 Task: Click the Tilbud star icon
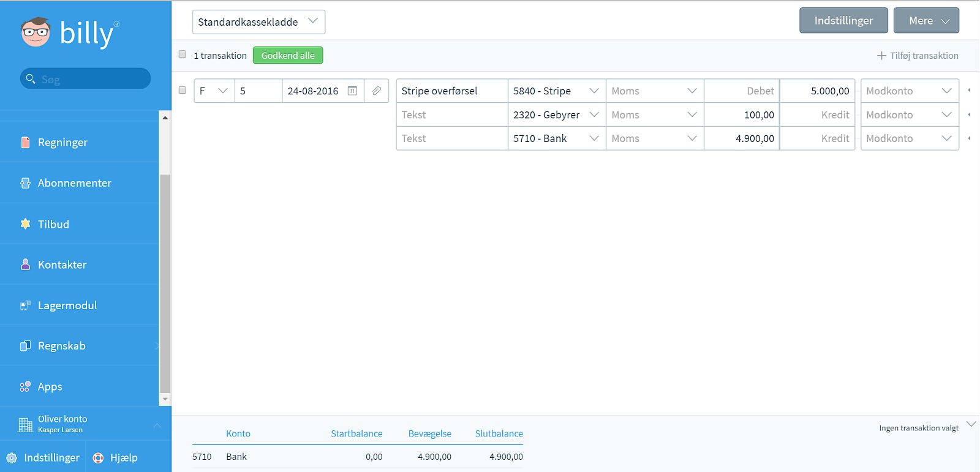point(25,223)
